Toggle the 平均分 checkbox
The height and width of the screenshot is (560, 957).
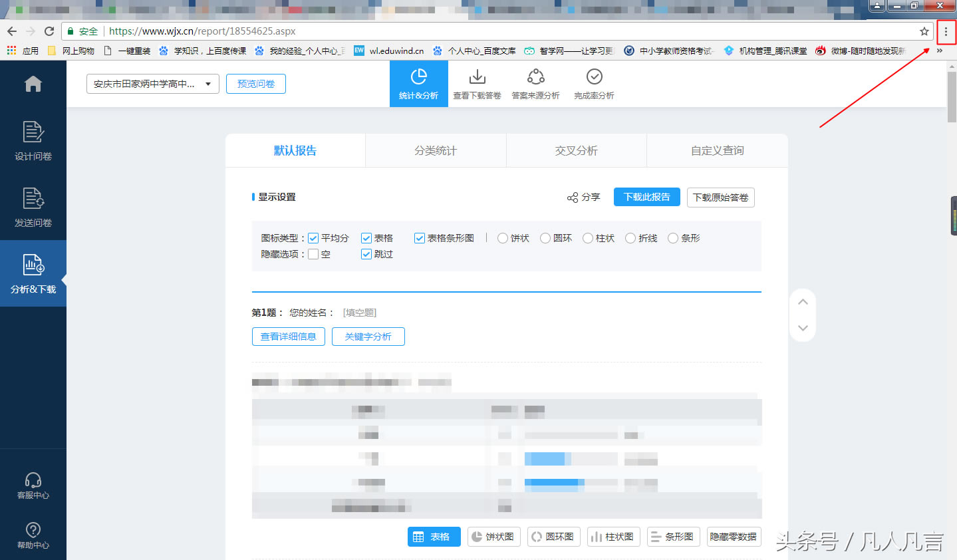click(x=313, y=238)
